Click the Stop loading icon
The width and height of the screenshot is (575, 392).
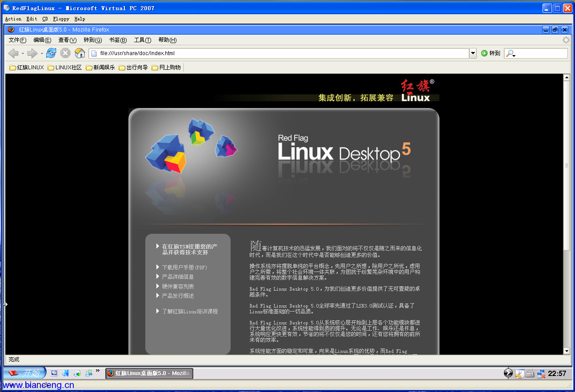[x=65, y=53]
